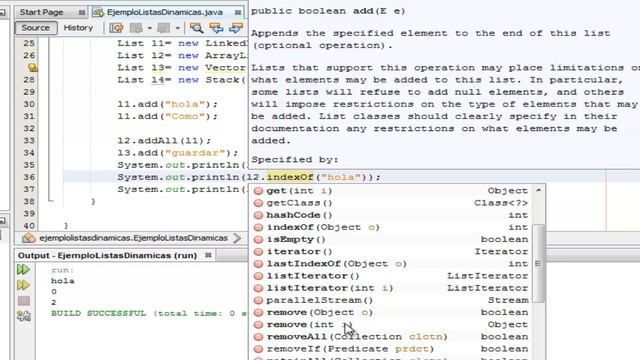The image size is (640, 360).
Task: Click the Stop build icon in Output
Action: 24,301
